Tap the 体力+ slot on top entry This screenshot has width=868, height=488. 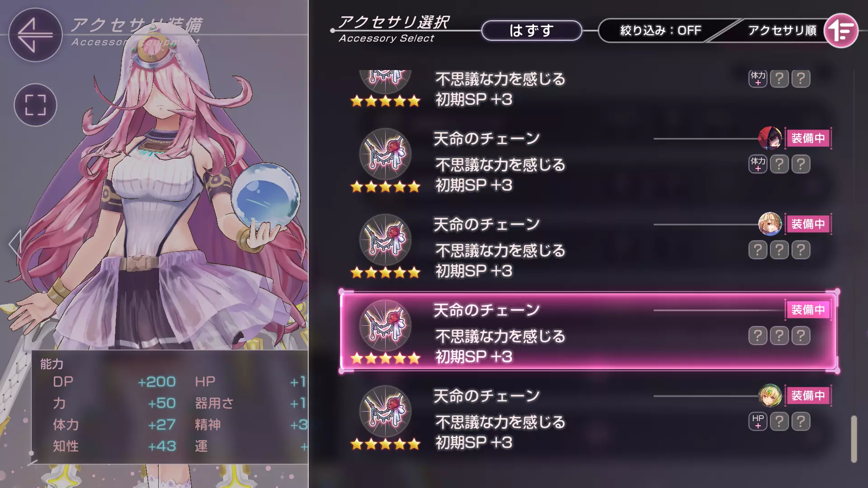[x=758, y=79]
